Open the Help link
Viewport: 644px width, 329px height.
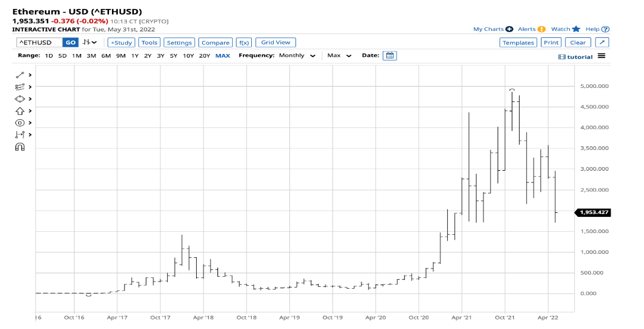(592, 29)
